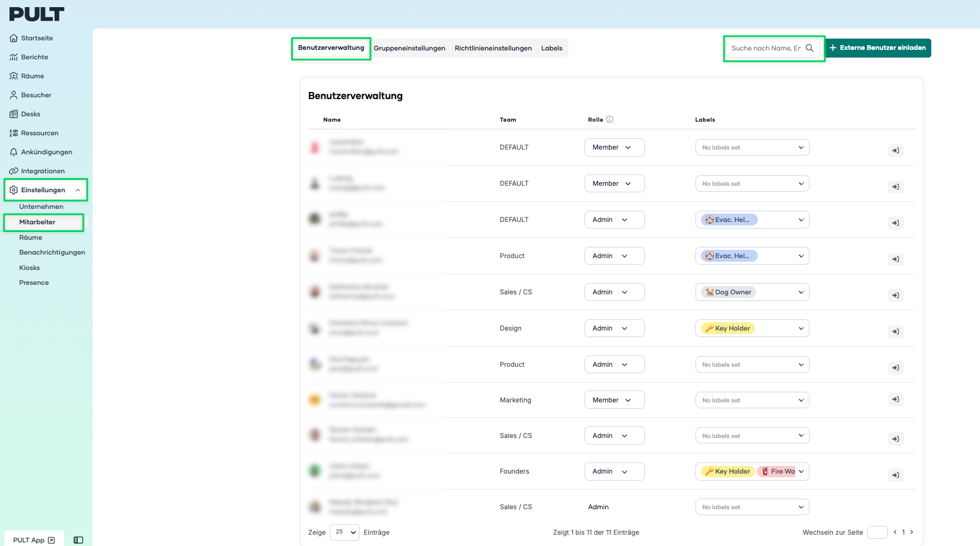Open the labels dropdown showing Dog Owner
The image size is (980, 546).
[752, 292]
